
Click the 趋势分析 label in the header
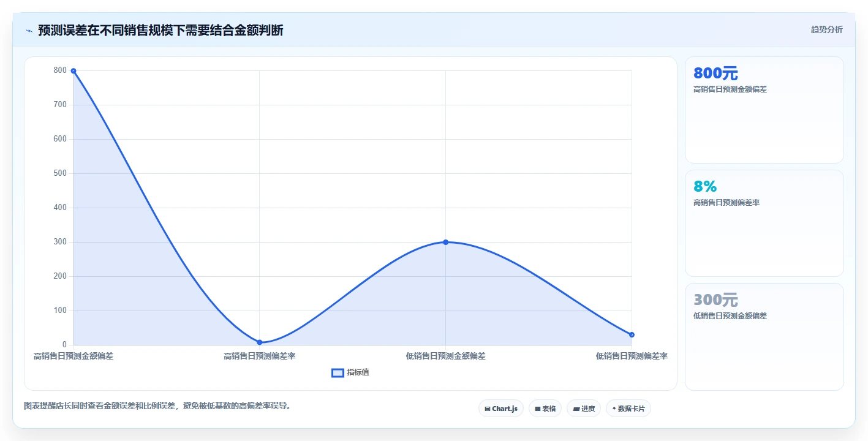click(x=826, y=29)
